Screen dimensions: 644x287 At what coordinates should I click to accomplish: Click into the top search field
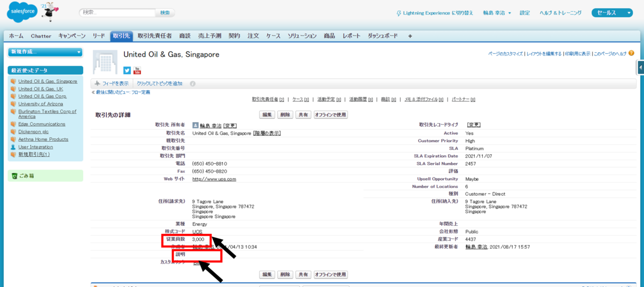[x=117, y=12]
